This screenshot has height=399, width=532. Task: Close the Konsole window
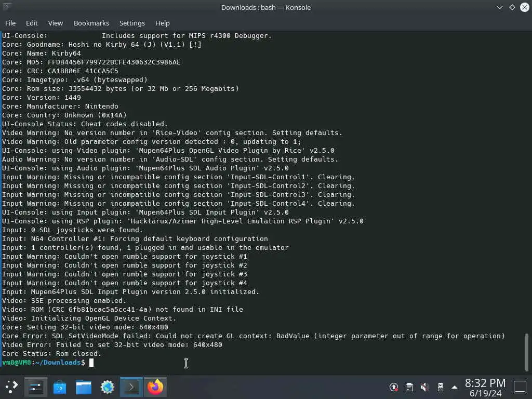(525, 7)
